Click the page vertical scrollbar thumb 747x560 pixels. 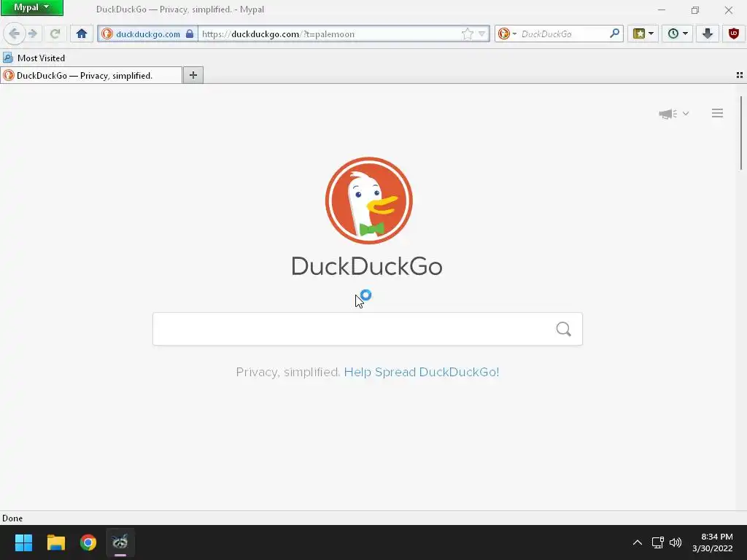[x=741, y=133]
